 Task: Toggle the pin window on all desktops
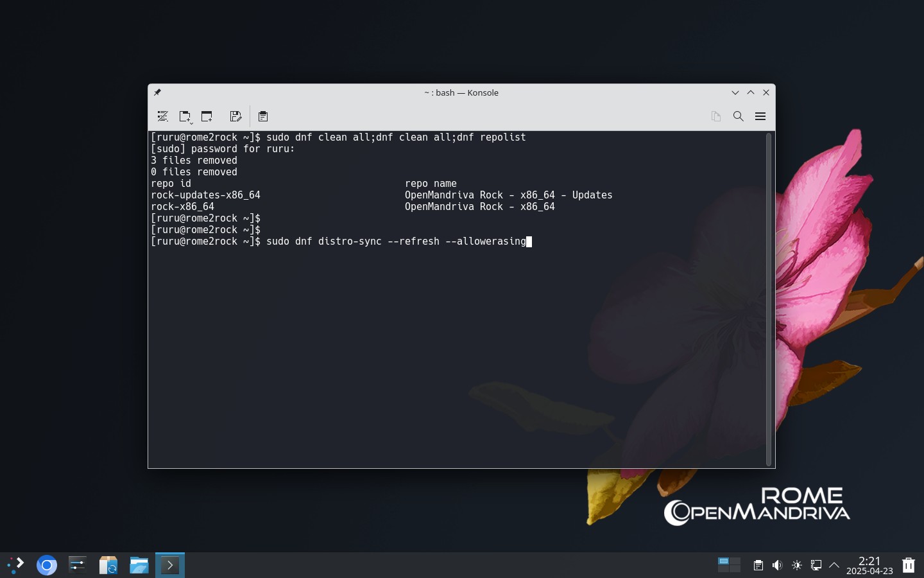[157, 92]
